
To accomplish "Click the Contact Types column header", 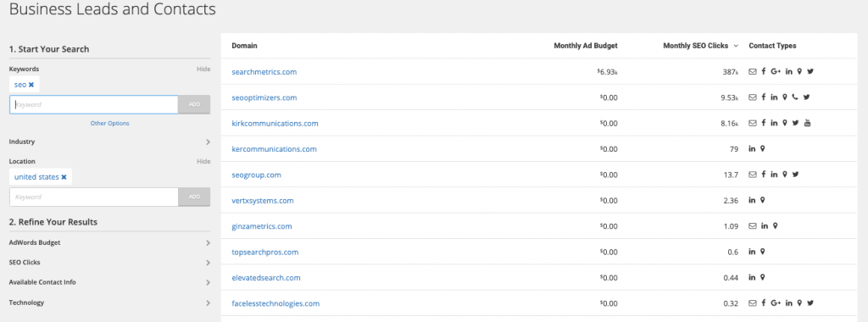I will point(772,46).
